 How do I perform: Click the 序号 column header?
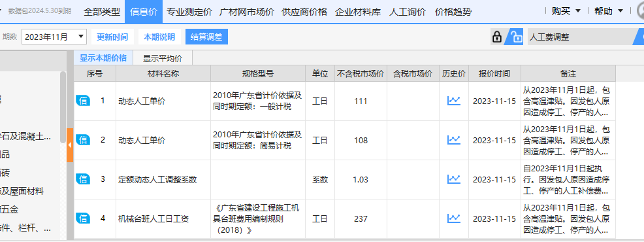click(x=95, y=74)
